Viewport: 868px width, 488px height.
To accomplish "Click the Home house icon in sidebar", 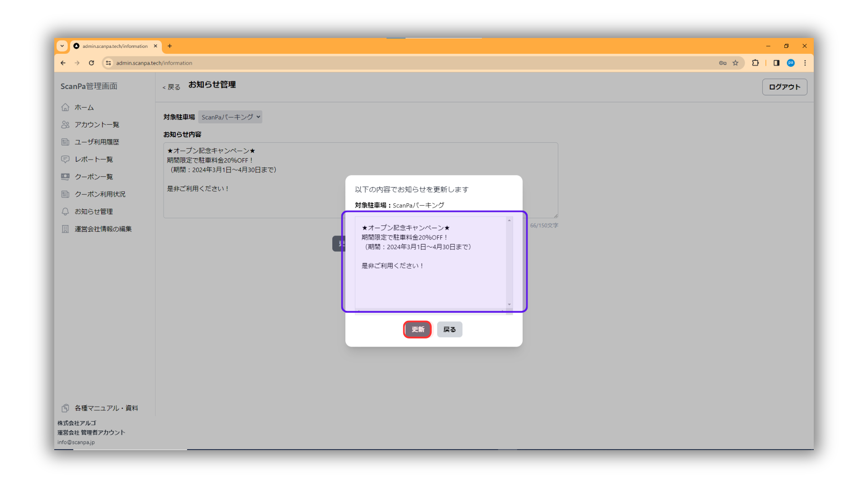I will [66, 107].
